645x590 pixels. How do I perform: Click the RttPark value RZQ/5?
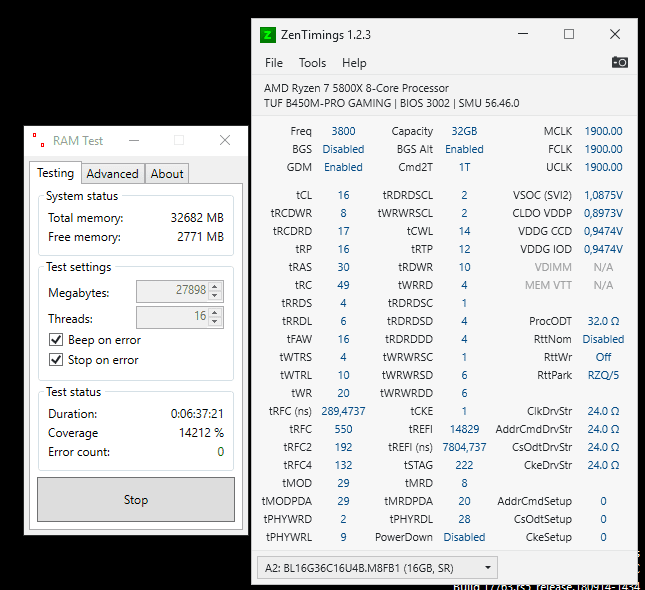pos(603,375)
